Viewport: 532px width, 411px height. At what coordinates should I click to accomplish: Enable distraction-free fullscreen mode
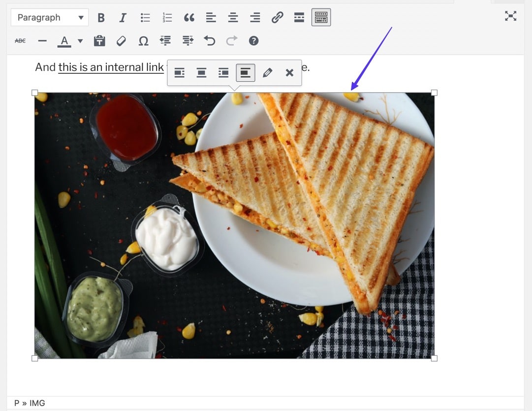click(x=510, y=16)
